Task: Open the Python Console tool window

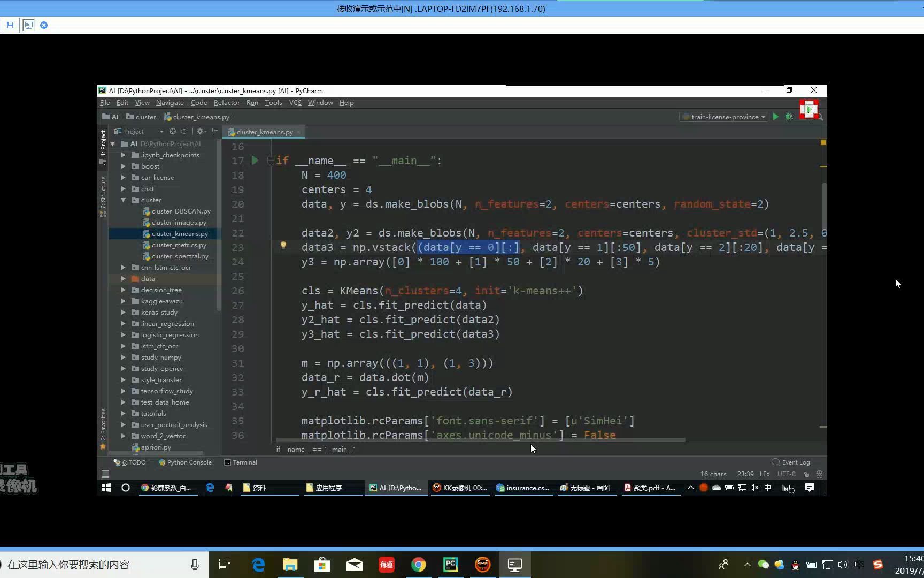Action: (185, 462)
